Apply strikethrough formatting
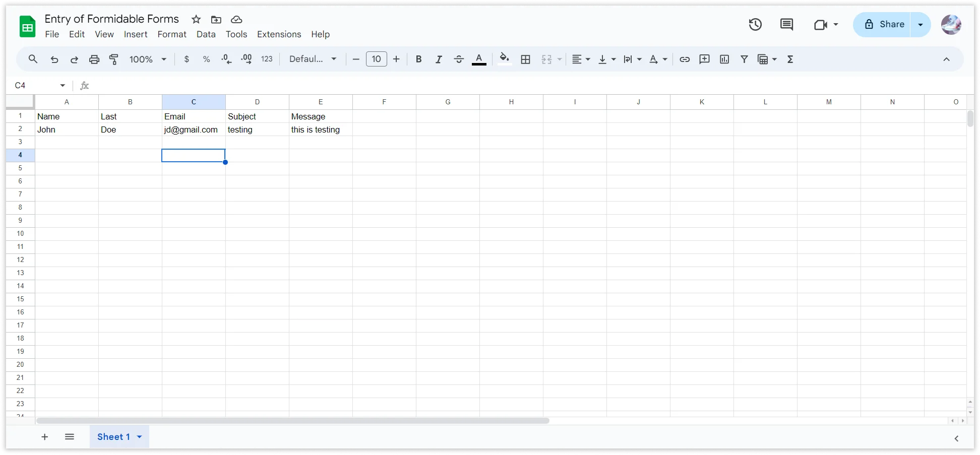980x455 pixels. click(x=459, y=59)
